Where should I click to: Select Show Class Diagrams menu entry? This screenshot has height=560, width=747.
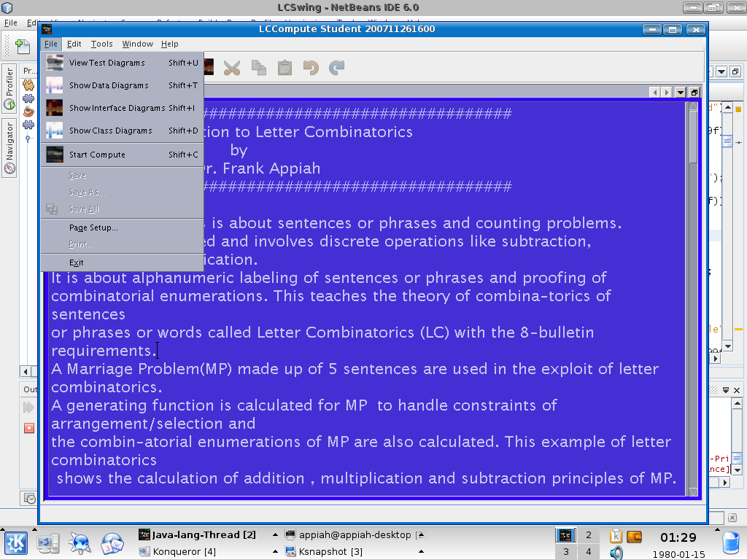pyautogui.click(x=122, y=131)
